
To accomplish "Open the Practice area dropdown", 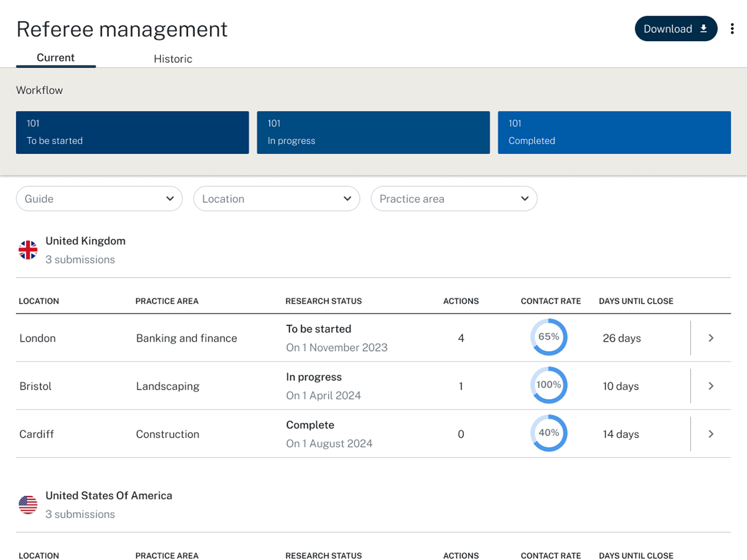I will 454,198.
